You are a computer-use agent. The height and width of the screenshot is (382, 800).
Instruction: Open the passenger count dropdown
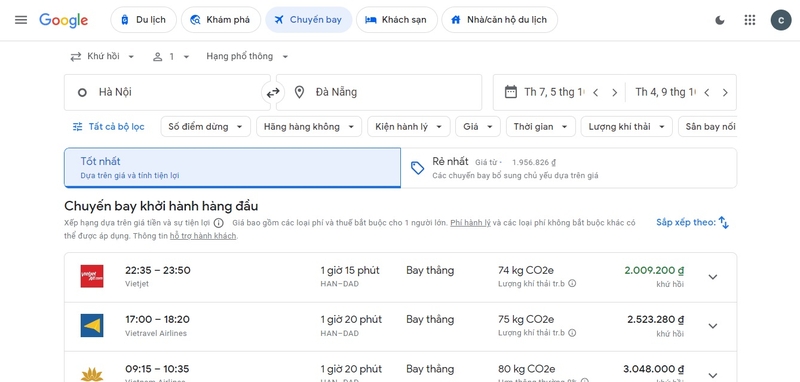[171, 56]
